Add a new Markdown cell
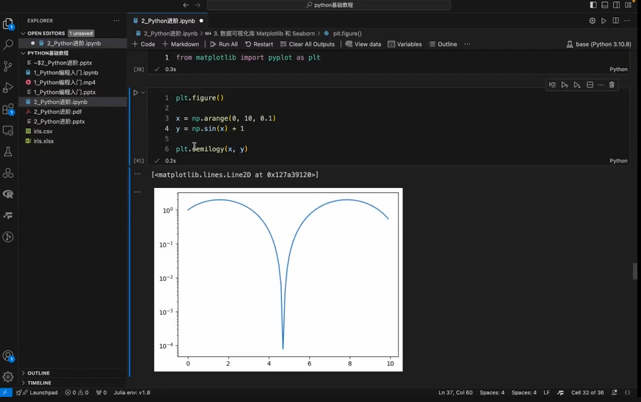 point(181,44)
